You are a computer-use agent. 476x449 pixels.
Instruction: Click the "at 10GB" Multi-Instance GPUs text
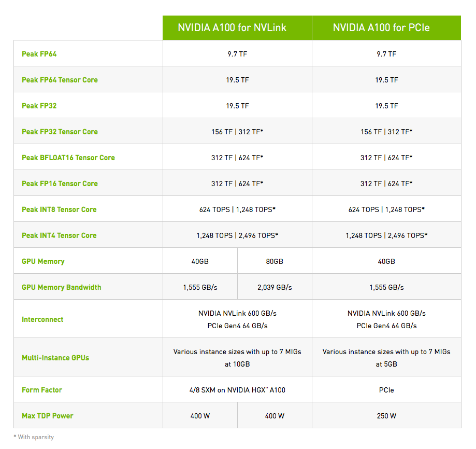237,364
